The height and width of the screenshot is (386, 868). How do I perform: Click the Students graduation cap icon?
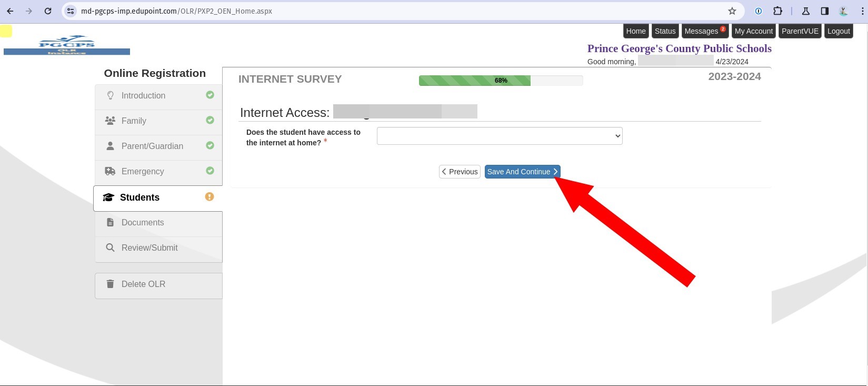108,197
